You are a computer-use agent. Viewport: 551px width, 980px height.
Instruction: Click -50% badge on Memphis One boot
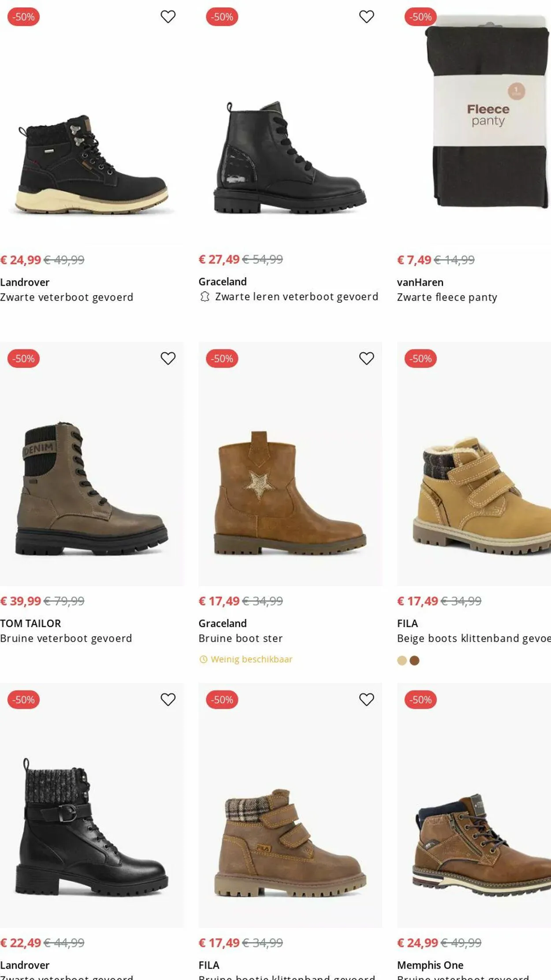(x=421, y=700)
